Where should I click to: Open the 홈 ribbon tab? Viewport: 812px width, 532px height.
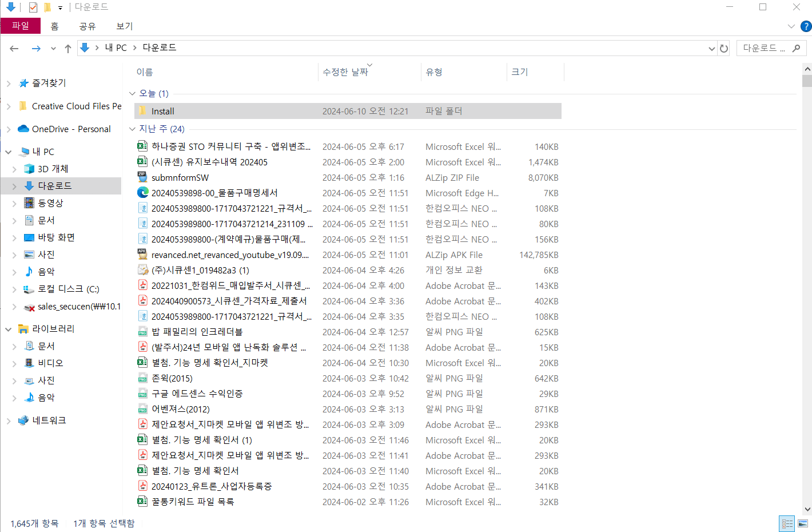click(54, 26)
